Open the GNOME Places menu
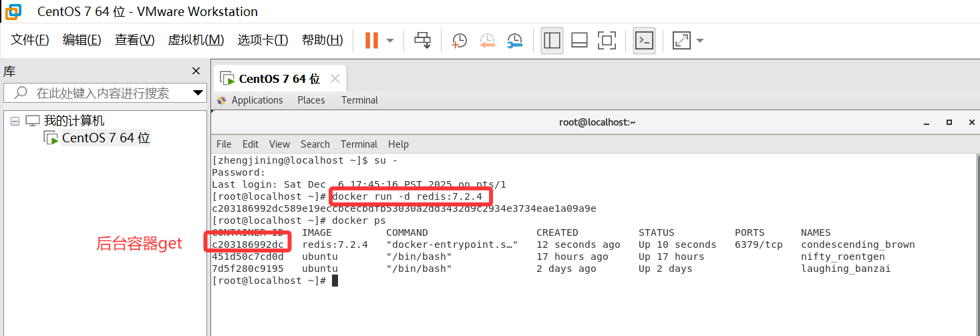 point(311,100)
